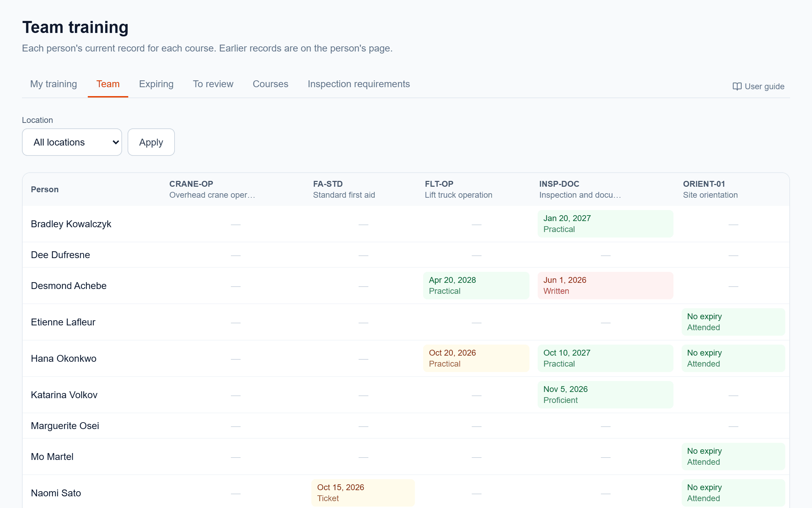The image size is (812, 508).
Task: Click the User guide book icon
Action: click(737, 86)
